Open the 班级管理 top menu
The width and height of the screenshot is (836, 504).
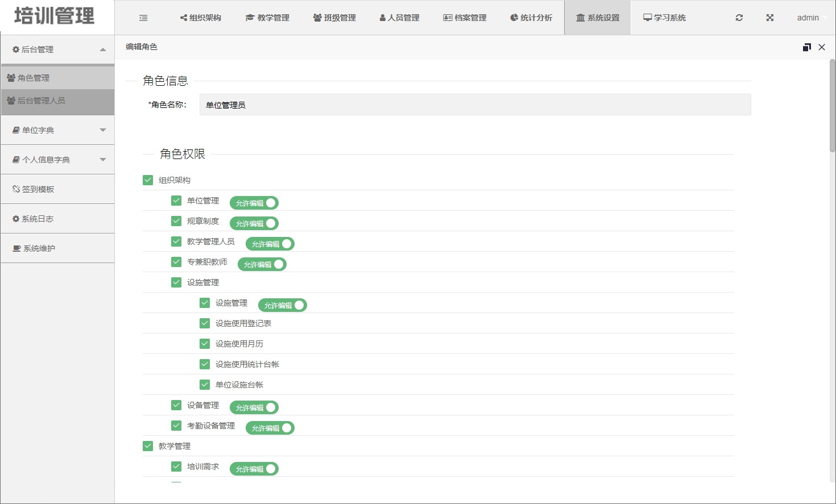click(x=334, y=18)
